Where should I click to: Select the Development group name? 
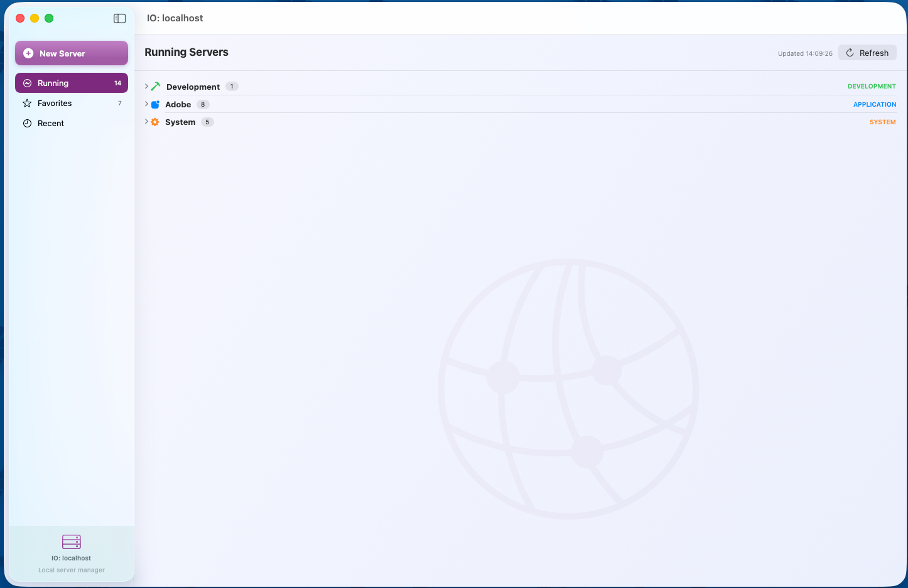(193, 87)
